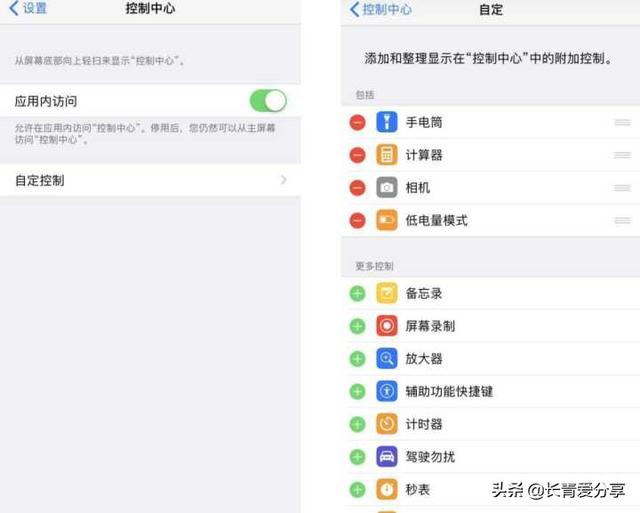Remove 计算器 using the red minus icon
This screenshot has height=513, width=640.
tap(358, 155)
